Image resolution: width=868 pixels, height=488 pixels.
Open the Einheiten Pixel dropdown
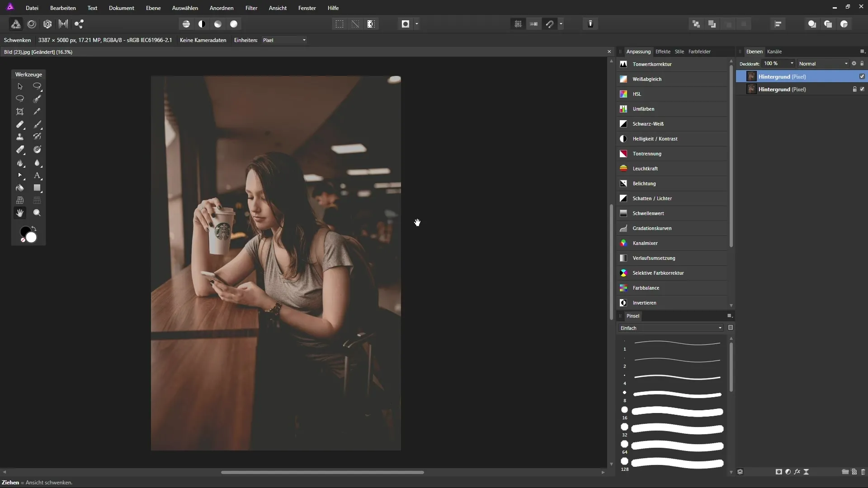tap(284, 40)
